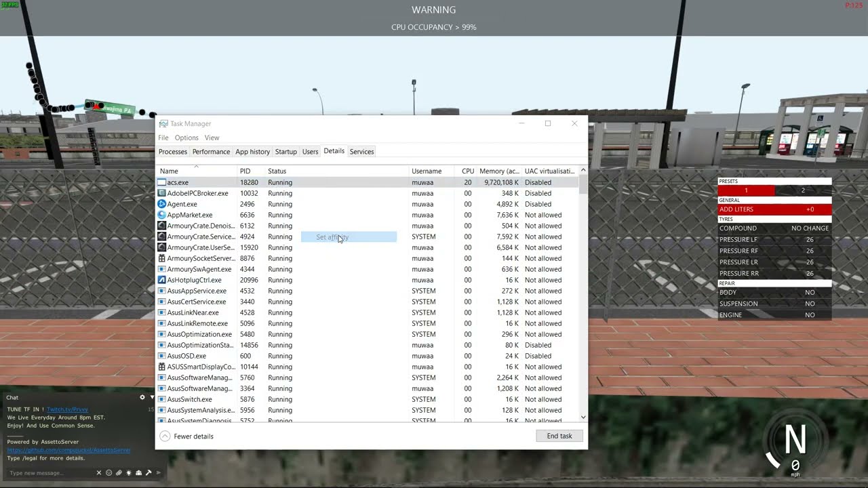Open chat settings gear icon
Image resolution: width=868 pixels, height=488 pixels.
click(142, 398)
